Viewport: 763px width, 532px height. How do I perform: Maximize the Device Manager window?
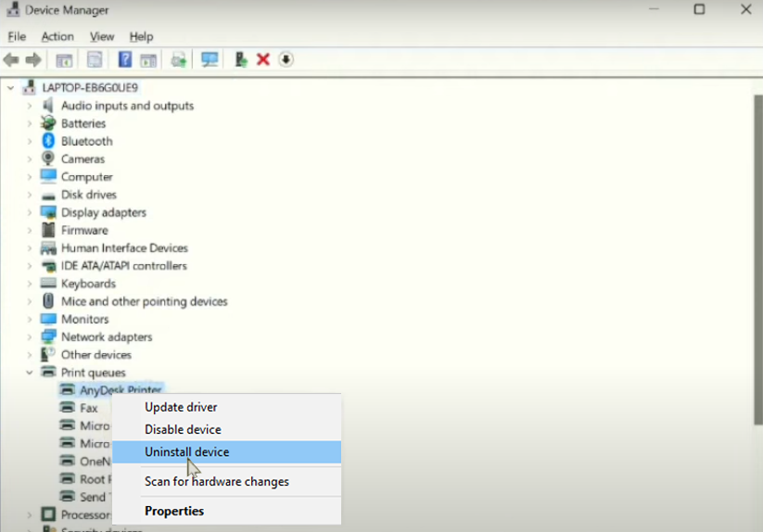click(x=699, y=9)
